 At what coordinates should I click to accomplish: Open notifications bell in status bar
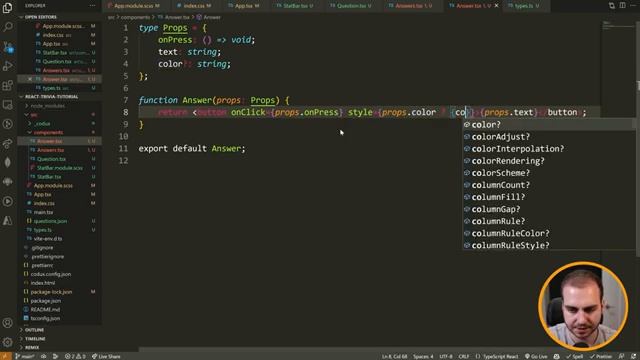point(633,356)
